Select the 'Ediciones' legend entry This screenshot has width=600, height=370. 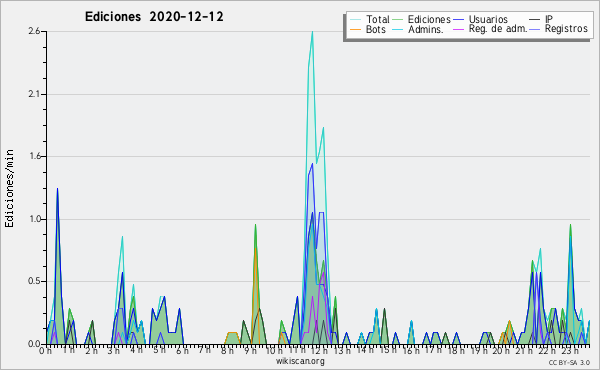pos(429,19)
